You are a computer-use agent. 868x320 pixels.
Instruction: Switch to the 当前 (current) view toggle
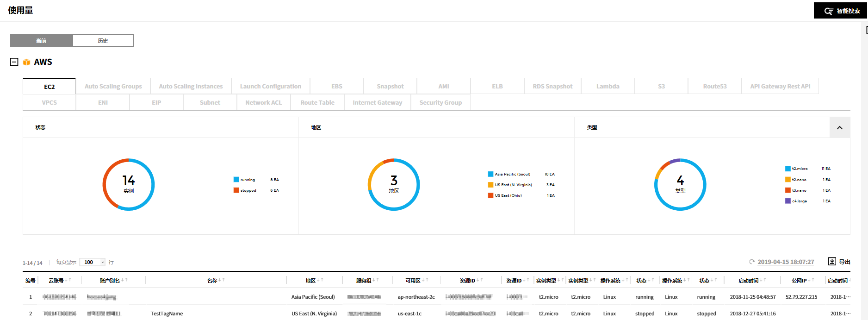(x=41, y=41)
